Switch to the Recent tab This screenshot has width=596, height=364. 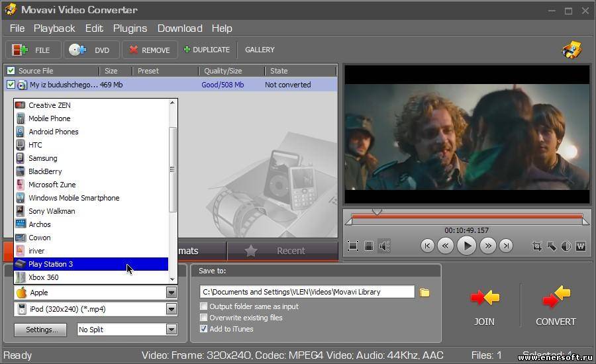(282, 251)
